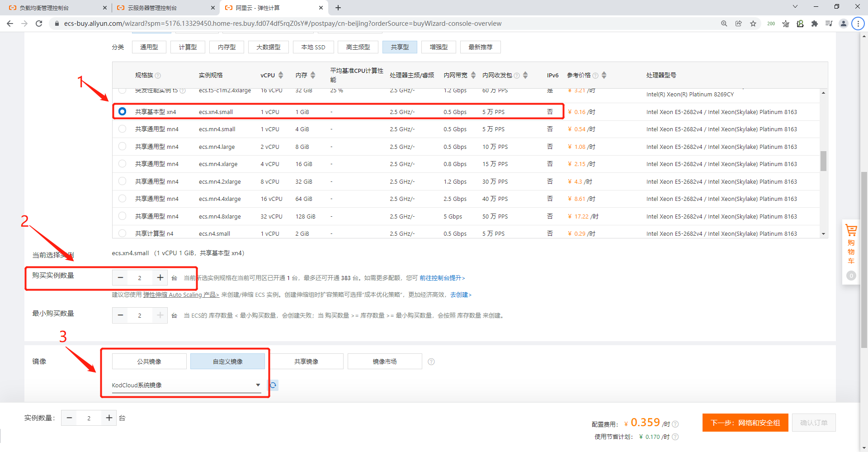This screenshot has width=868, height=452.
Task: Switch to the 内存型 category tab
Action: coord(226,47)
